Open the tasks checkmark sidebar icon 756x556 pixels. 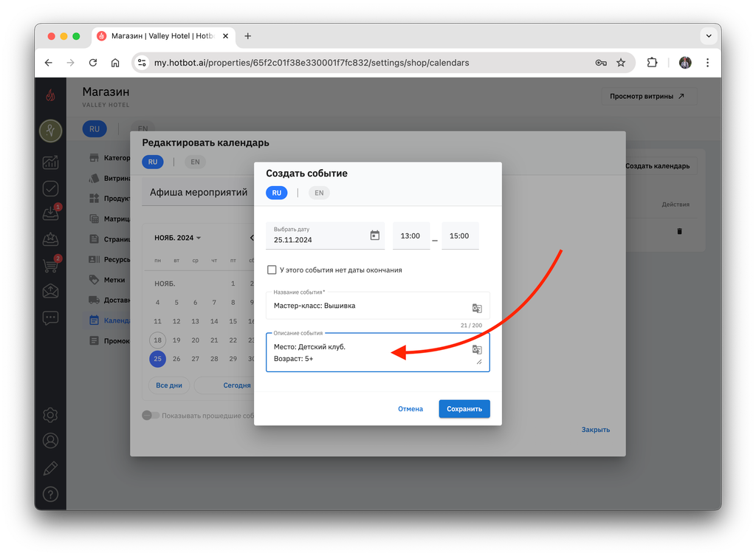50,188
